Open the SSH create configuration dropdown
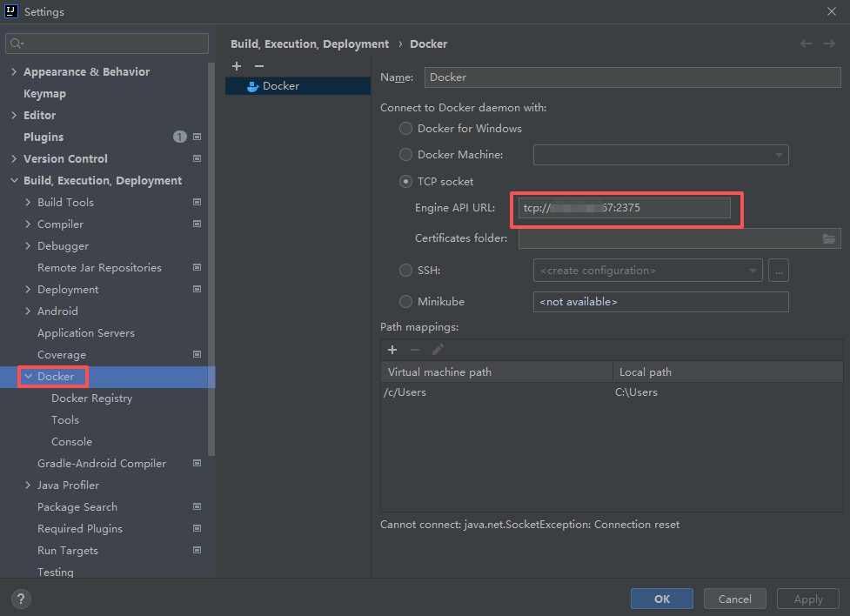Image resolution: width=850 pixels, height=616 pixels. click(x=648, y=271)
